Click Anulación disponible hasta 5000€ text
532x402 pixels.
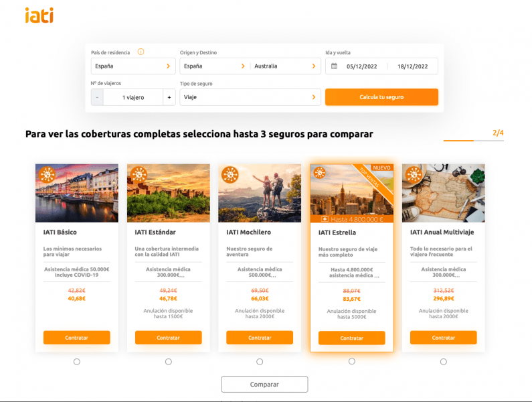(352, 314)
